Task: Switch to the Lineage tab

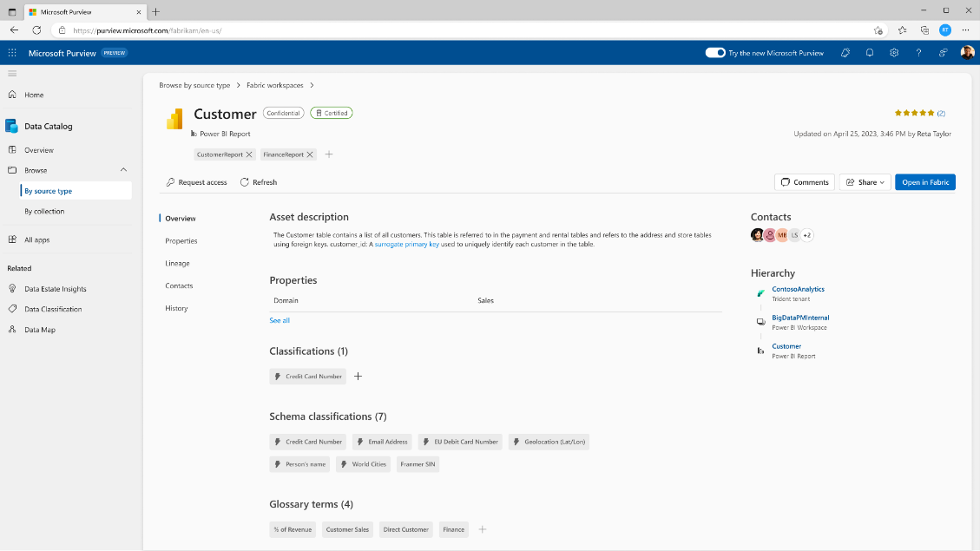Action: [x=177, y=264]
